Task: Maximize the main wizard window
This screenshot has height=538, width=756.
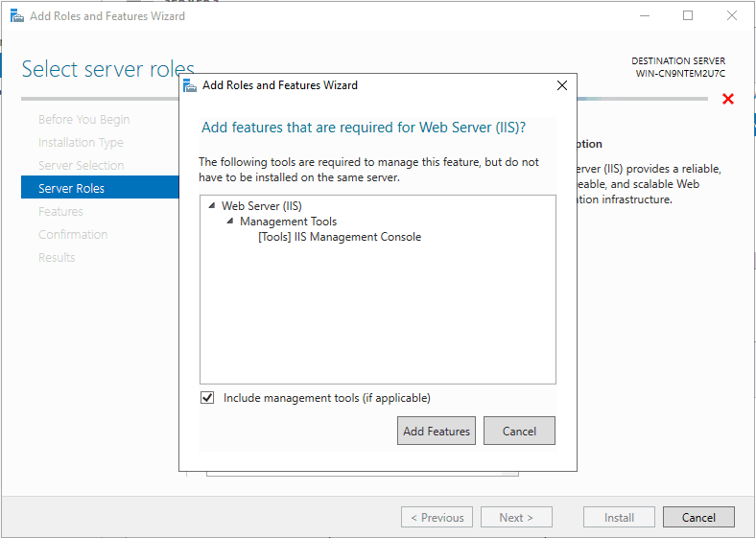Action: (688, 15)
